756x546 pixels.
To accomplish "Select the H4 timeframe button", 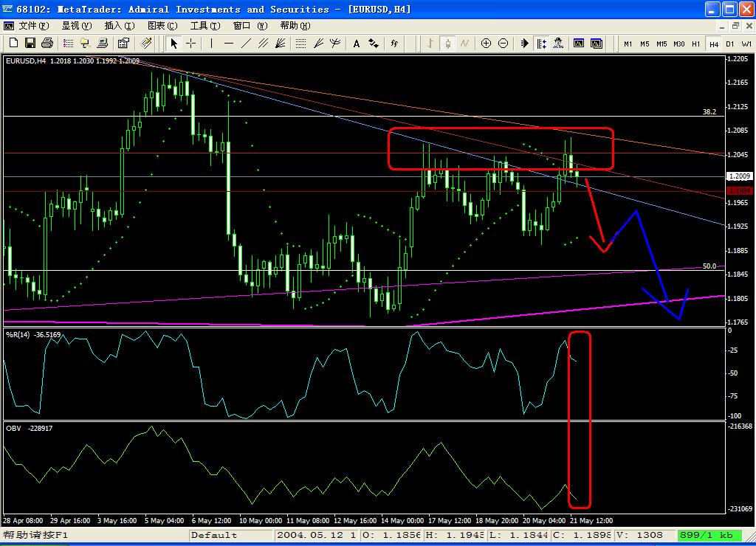I will coord(714,44).
